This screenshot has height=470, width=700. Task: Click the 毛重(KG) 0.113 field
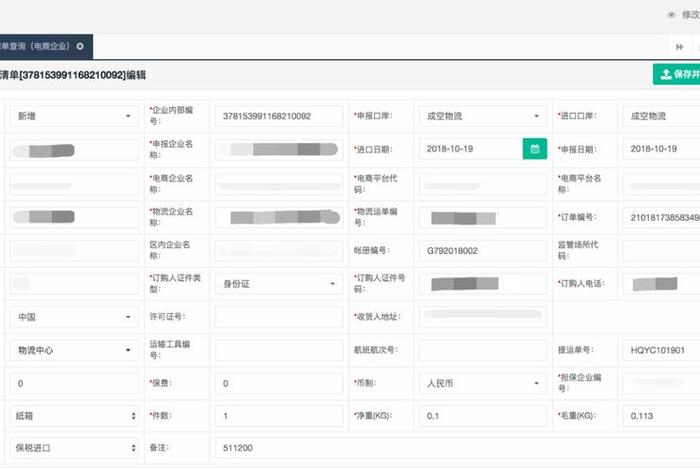coord(661,416)
